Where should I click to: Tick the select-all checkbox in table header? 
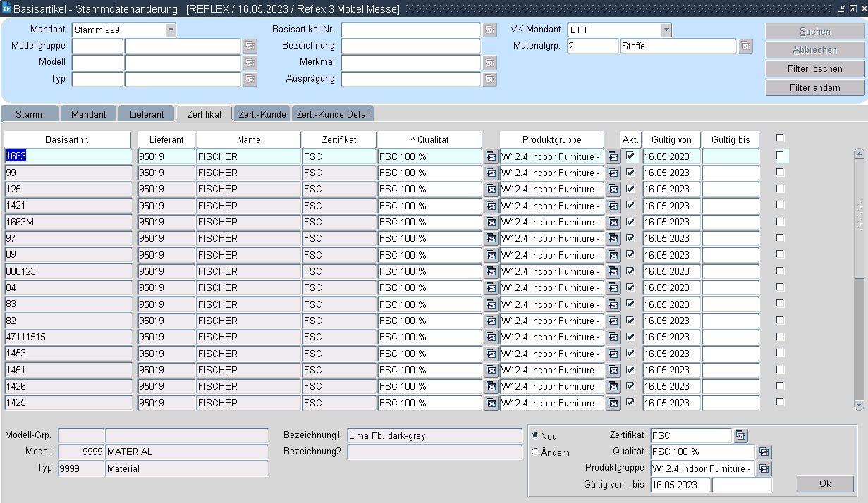[780, 138]
